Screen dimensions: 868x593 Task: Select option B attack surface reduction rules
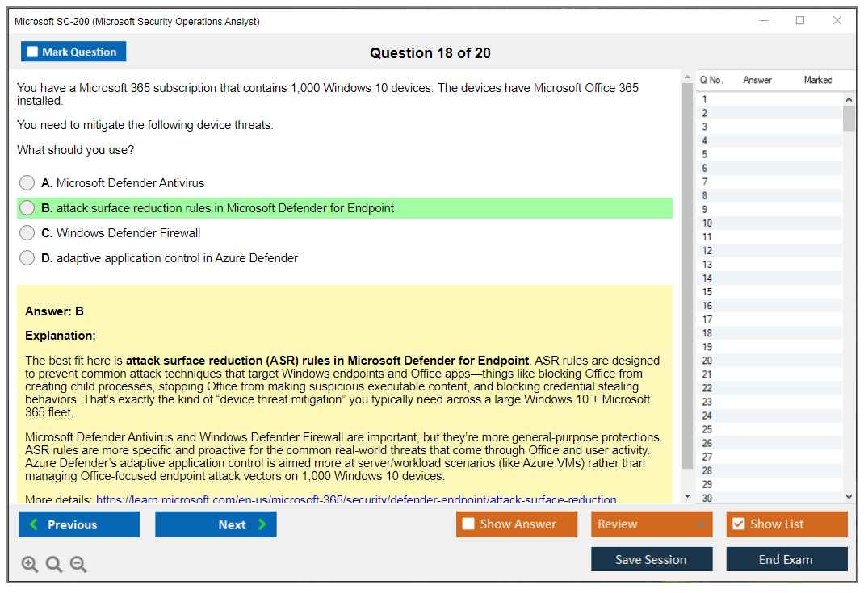point(27,208)
